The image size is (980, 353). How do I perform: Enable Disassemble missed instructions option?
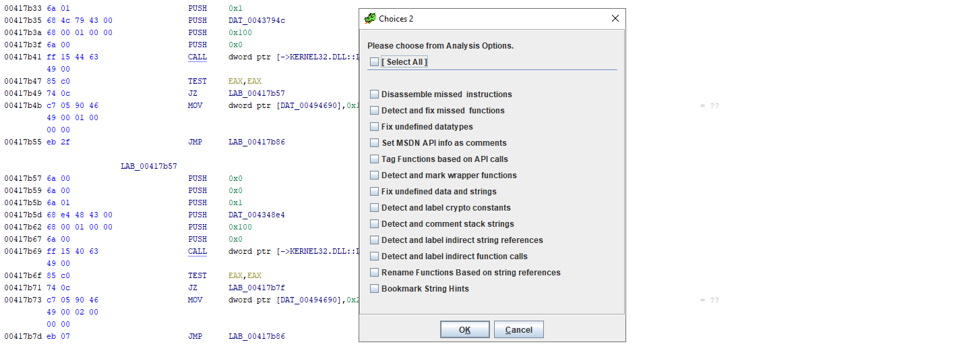pos(374,94)
